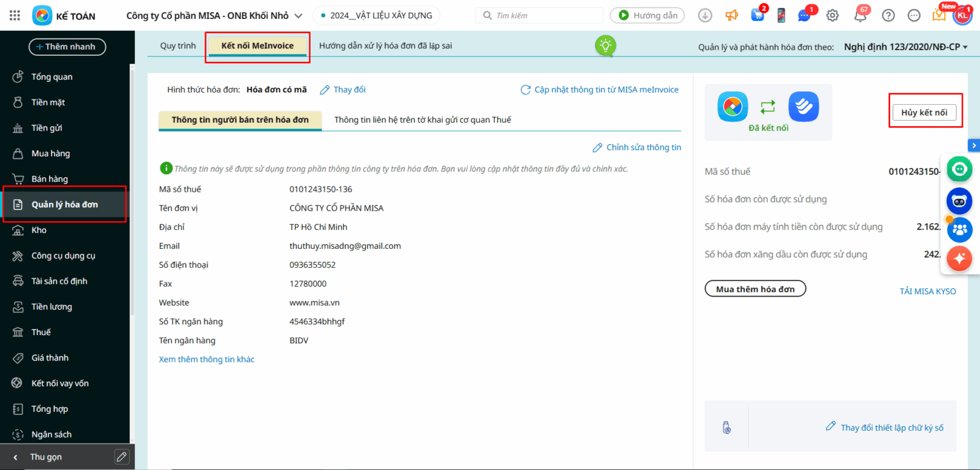Click the blue arrow tab on right edge
The width and height of the screenshot is (980, 470).
(x=974, y=145)
